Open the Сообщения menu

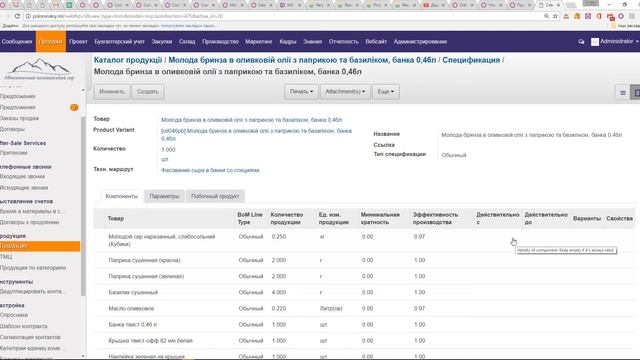coord(17,42)
